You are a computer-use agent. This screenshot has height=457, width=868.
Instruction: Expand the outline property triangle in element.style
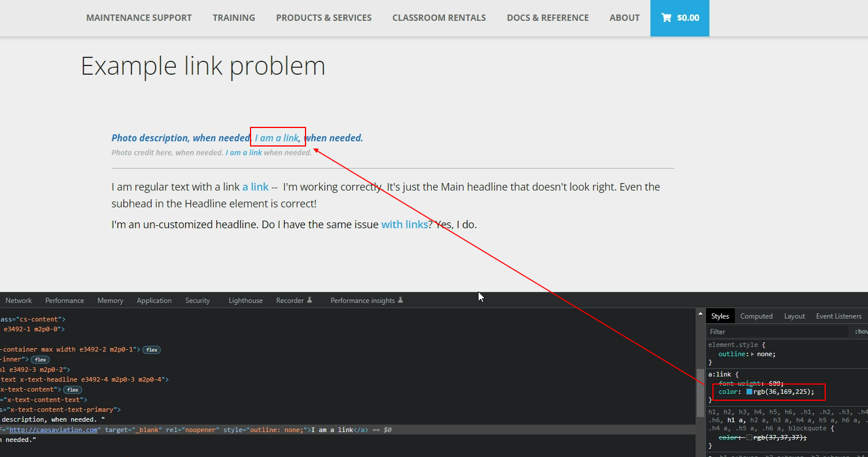[752, 354]
